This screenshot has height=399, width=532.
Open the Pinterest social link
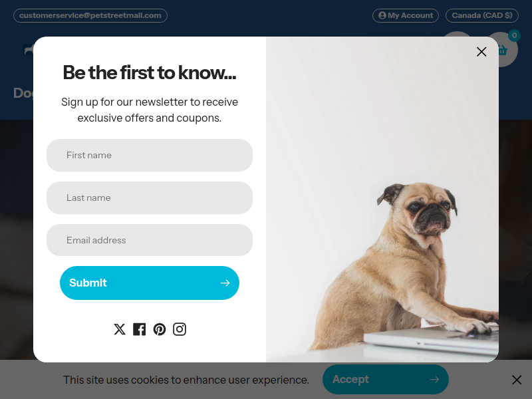pyautogui.click(x=160, y=329)
